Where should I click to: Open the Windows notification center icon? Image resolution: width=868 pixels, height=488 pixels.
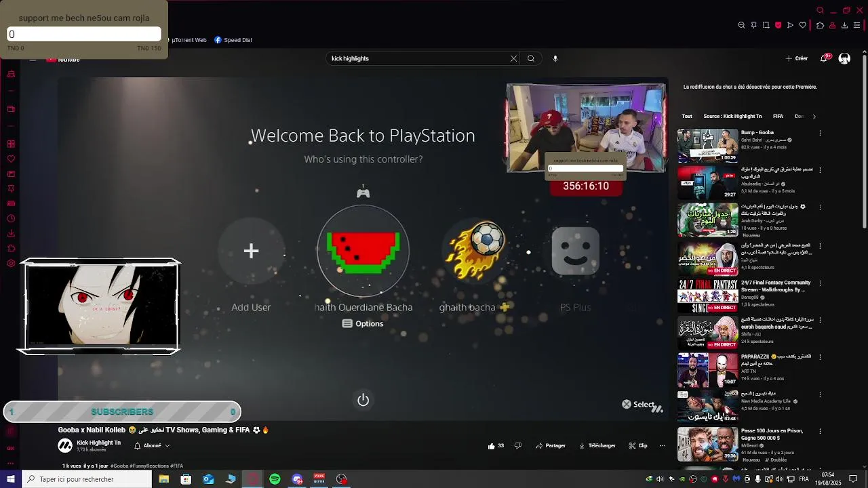[854, 479]
